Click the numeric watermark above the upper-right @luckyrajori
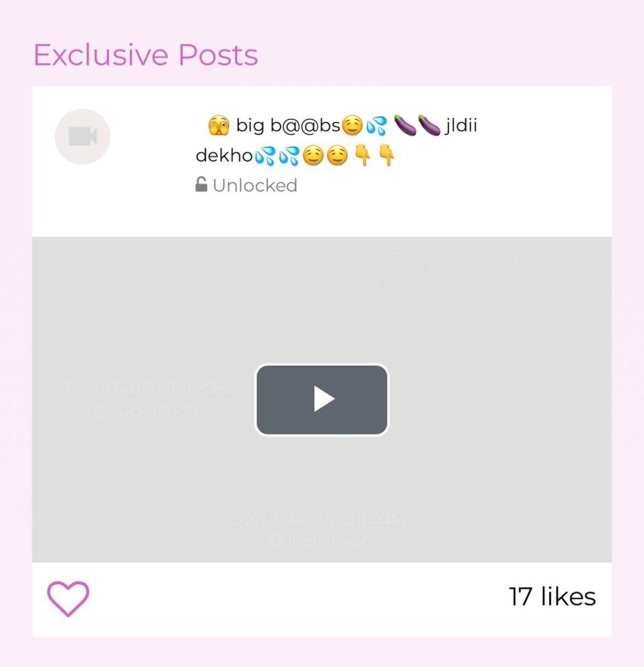The height and width of the screenshot is (667, 644). click(438, 258)
